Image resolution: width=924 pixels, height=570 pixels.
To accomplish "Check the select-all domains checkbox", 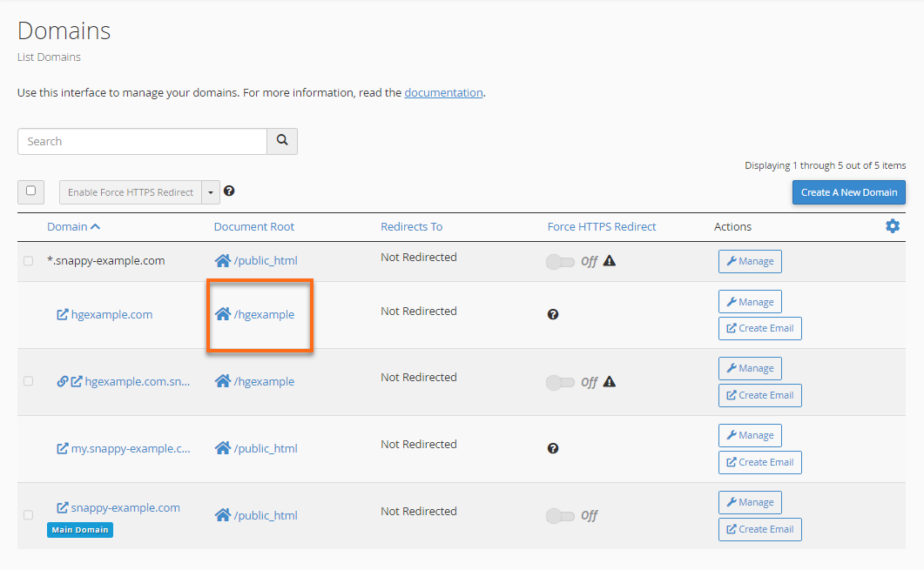I will click(x=31, y=191).
